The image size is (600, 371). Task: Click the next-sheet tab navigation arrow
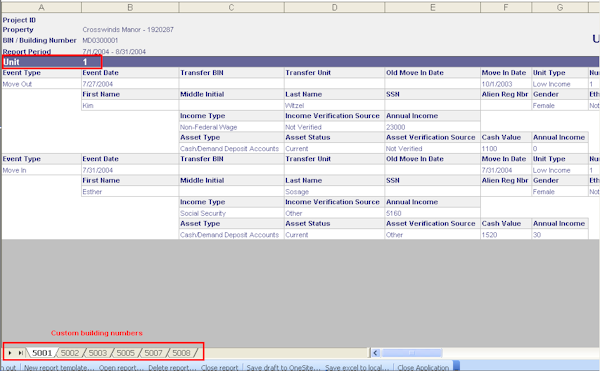(10, 353)
